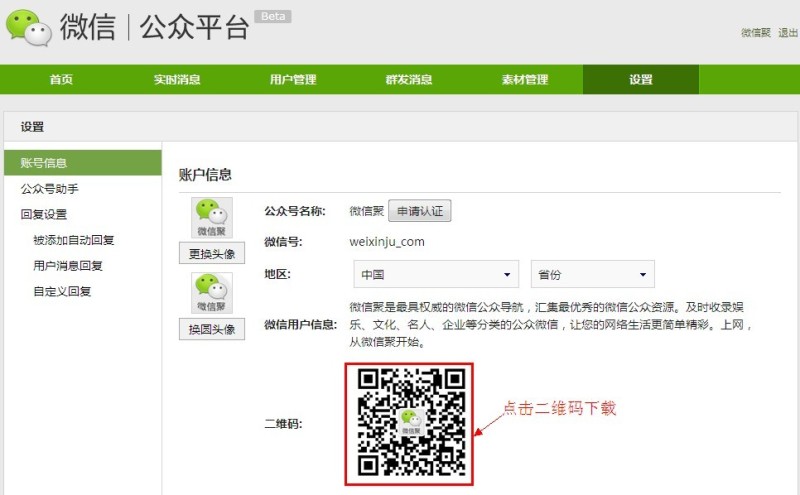Click the 退出 logout link
Viewport: 800px width, 495px height.
point(788,33)
